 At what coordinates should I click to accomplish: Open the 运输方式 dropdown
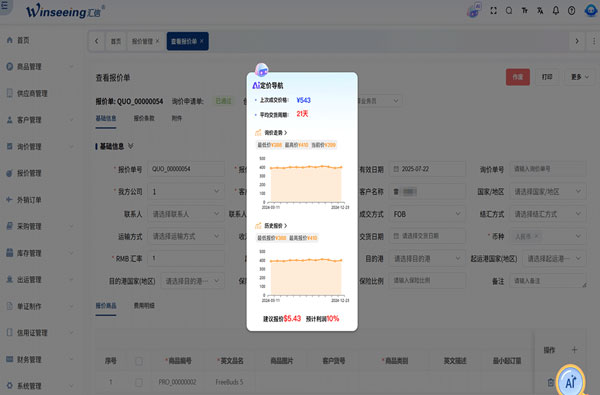[x=186, y=236]
